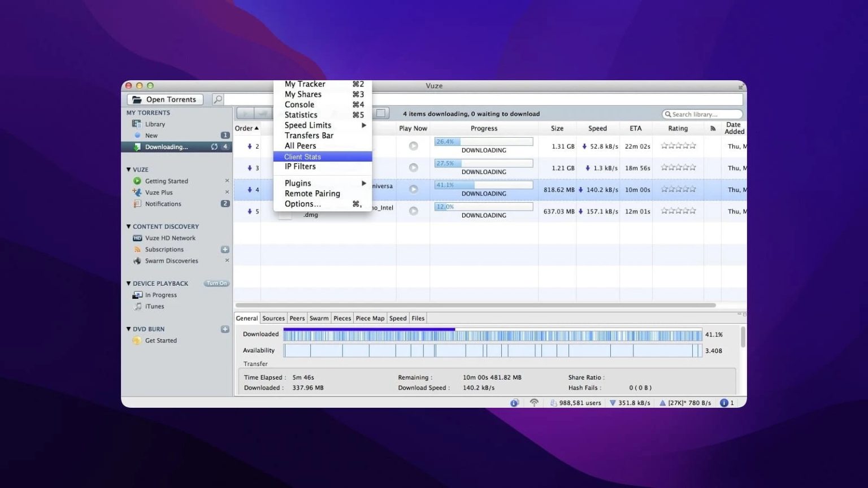The width and height of the screenshot is (868, 488).
Task: Click the blue info icon in the status bar
Action: click(724, 402)
